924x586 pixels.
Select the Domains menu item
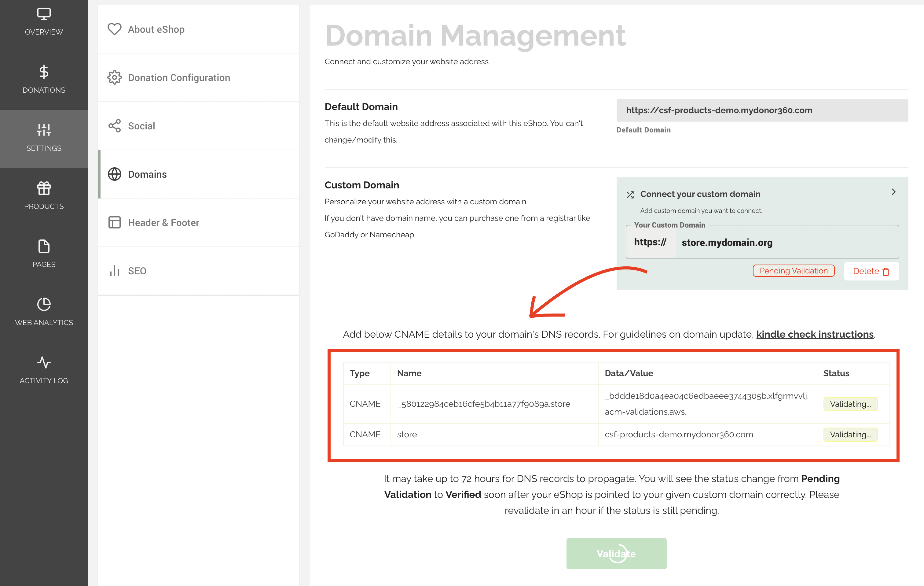147,174
